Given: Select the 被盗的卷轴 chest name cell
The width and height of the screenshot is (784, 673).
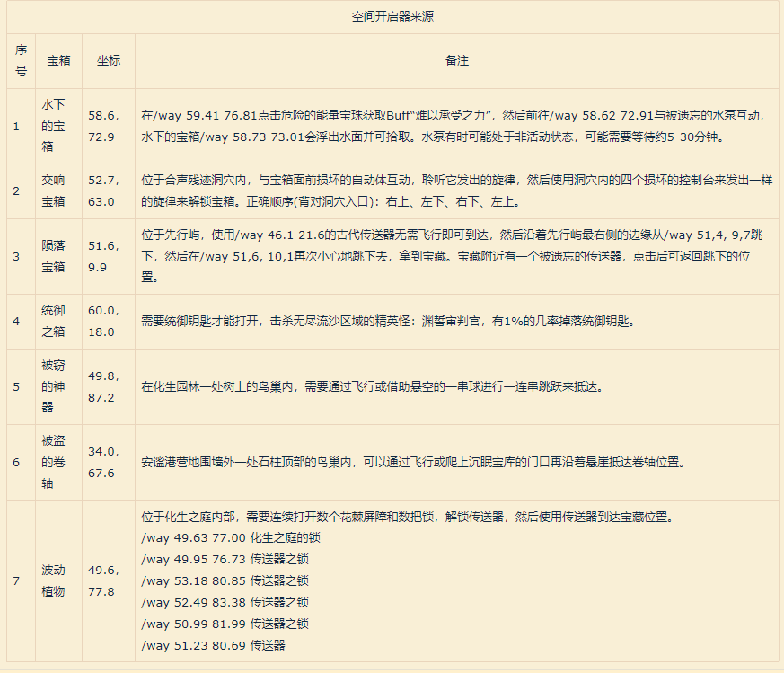Looking at the screenshot, I should (53, 462).
